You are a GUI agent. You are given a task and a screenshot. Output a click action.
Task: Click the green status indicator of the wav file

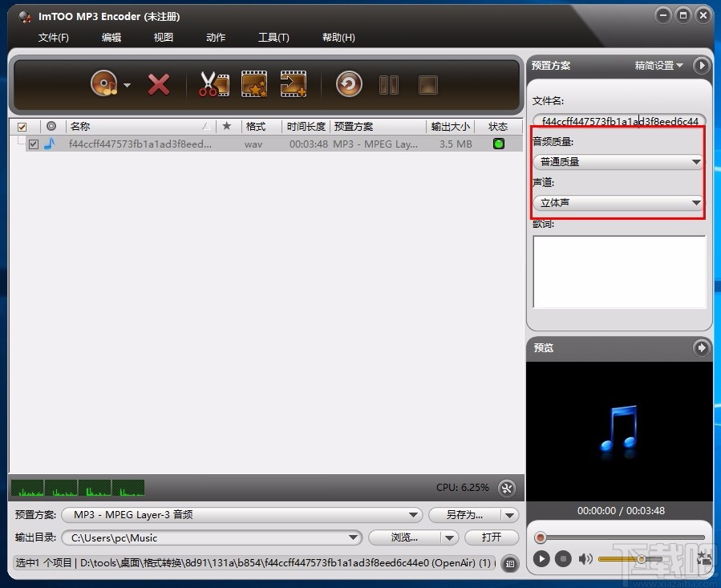pos(498,144)
